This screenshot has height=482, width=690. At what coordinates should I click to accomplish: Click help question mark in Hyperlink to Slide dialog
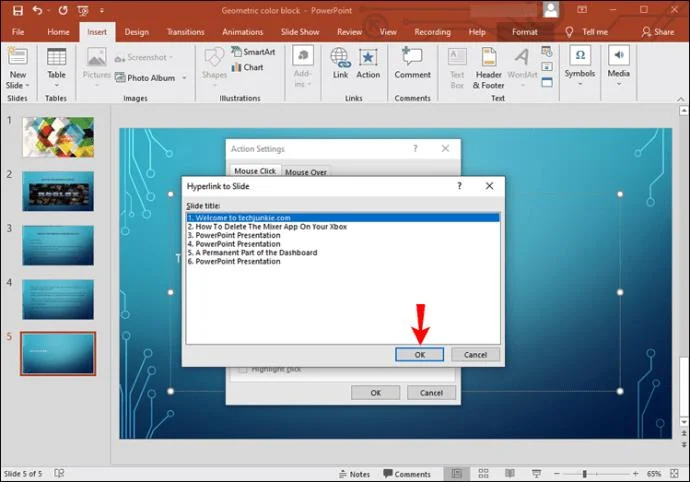459,186
